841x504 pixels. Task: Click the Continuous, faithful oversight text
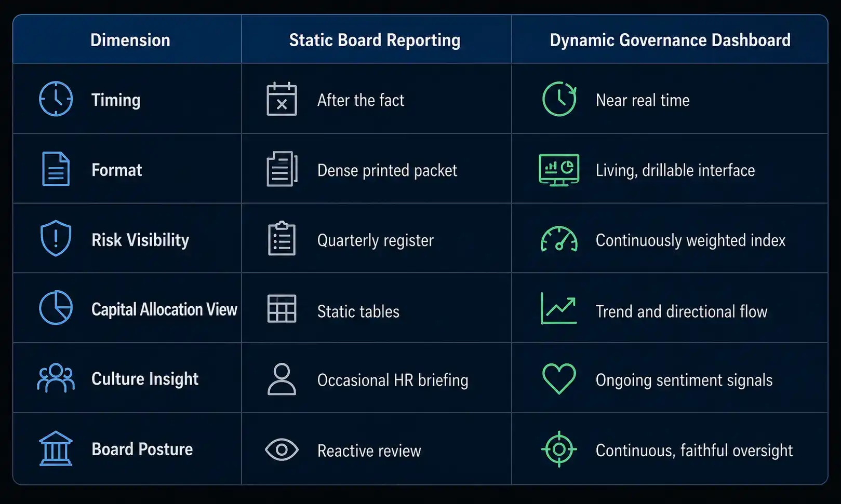pyautogui.click(x=694, y=451)
